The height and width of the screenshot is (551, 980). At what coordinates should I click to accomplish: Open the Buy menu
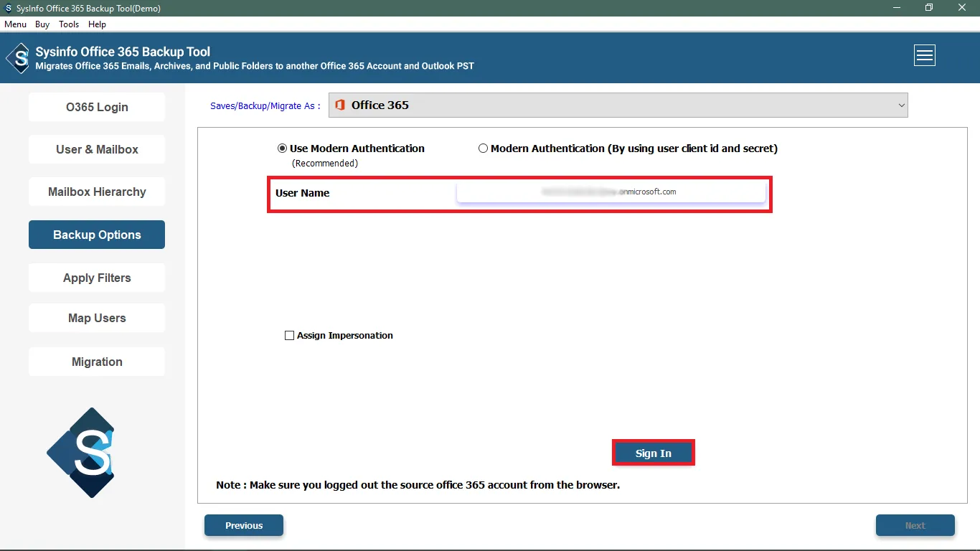point(42,24)
